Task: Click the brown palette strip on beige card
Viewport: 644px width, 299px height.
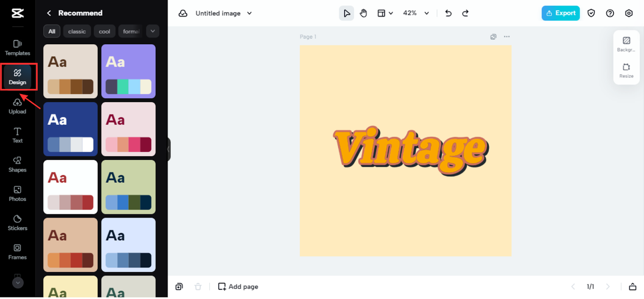Action: 70,86
